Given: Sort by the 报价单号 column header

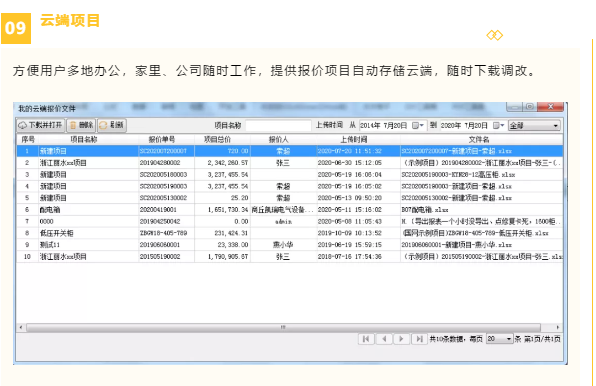Looking at the screenshot, I should [162, 139].
